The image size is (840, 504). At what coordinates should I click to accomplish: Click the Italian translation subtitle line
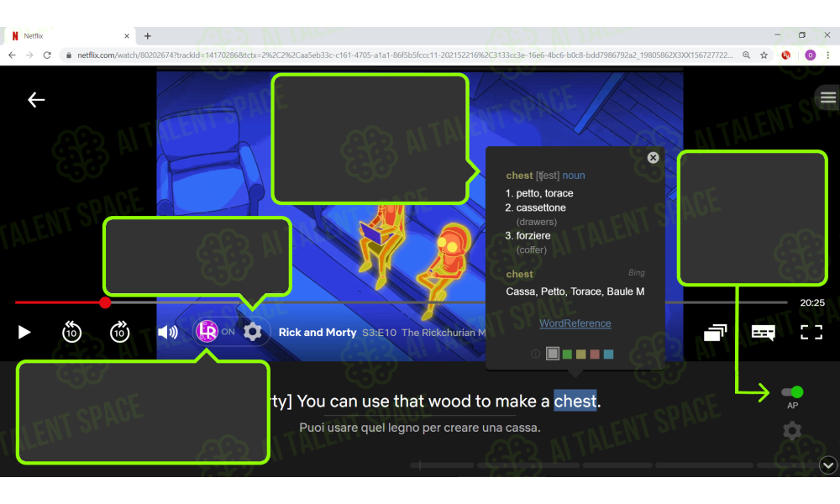[419, 428]
